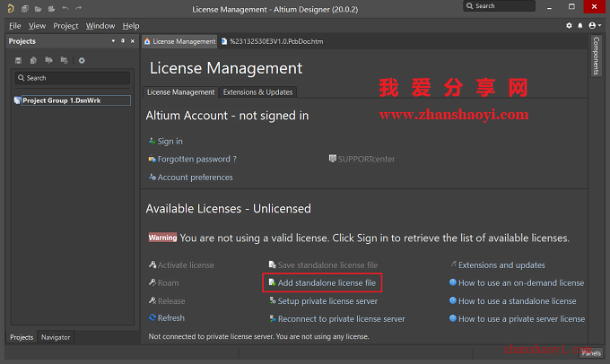610x364 pixels.
Task: Click the home icon on License Management tab
Action: pos(147,41)
